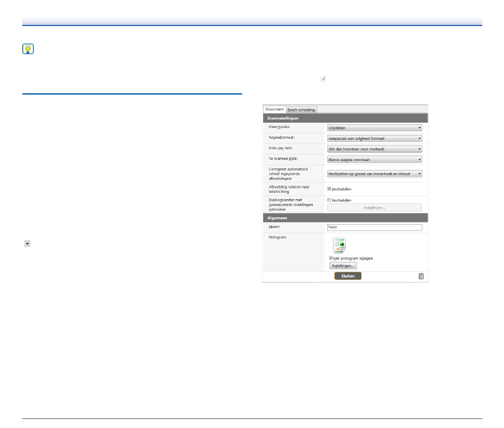Uncheck Het pictogram wijzigen
The height and width of the screenshot is (428, 504).
pyautogui.click(x=331, y=258)
